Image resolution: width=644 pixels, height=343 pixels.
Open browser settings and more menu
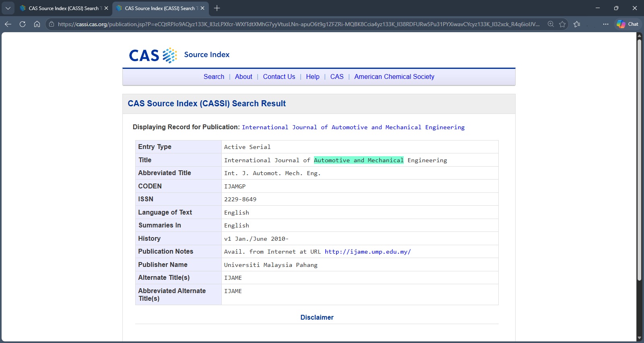pos(606,24)
